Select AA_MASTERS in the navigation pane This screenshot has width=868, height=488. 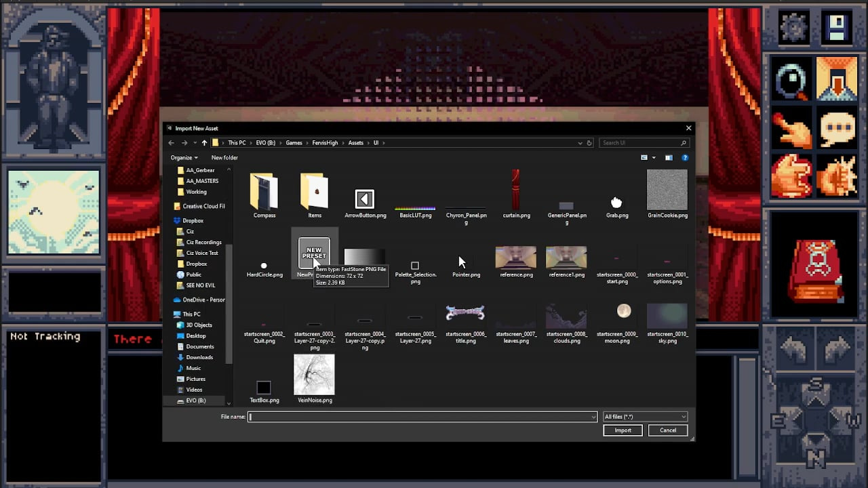coord(202,181)
